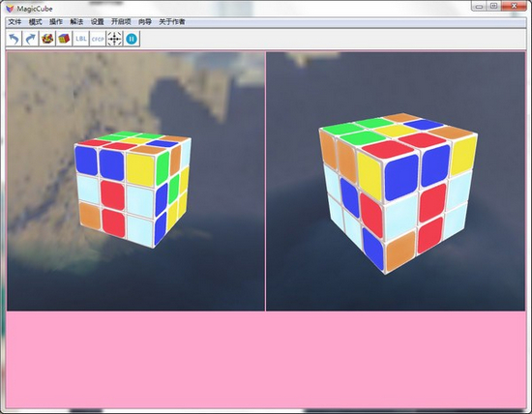This screenshot has height=414, width=532.
Task: Open the 开启项 menu
Action: point(121,22)
